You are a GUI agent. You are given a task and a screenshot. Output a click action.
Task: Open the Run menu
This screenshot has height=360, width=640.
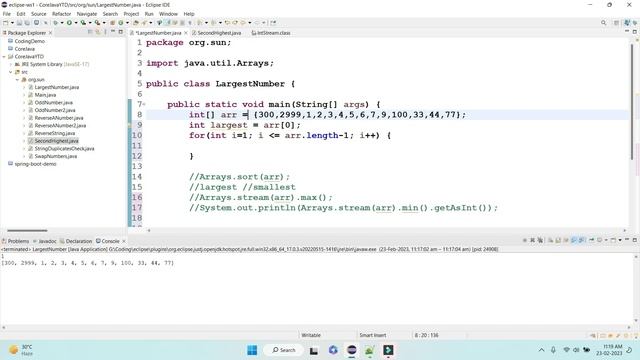pyautogui.click(x=149, y=14)
